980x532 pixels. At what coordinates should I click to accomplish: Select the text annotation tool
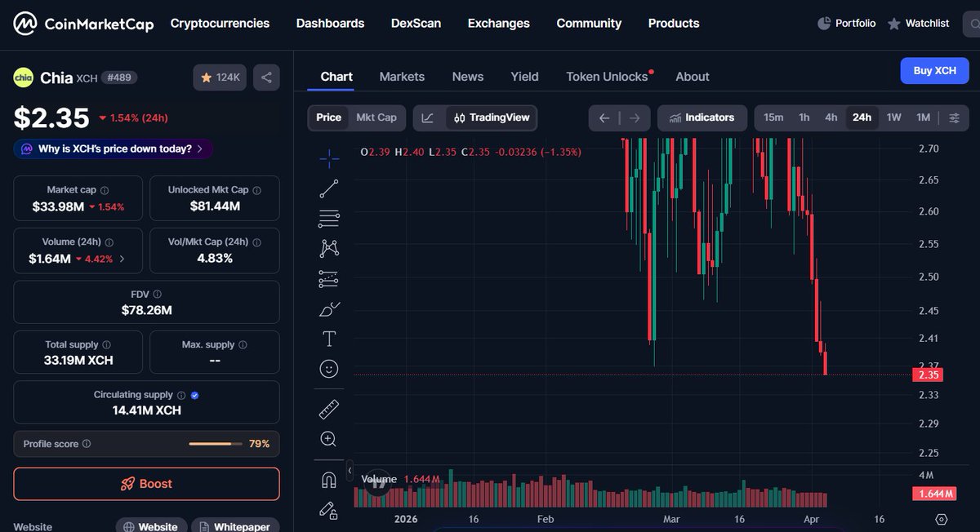tap(329, 339)
